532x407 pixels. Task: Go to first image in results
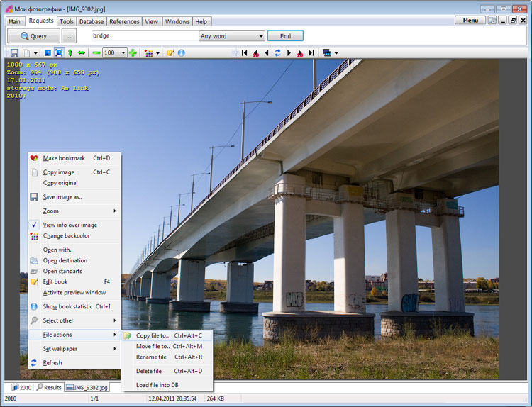pyautogui.click(x=244, y=53)
